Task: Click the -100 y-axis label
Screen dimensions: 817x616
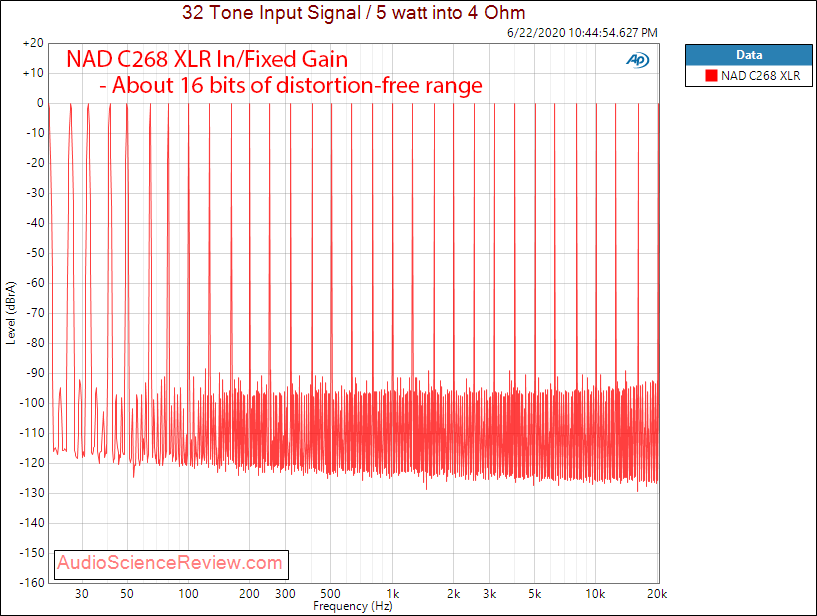Action: [32, 403]
